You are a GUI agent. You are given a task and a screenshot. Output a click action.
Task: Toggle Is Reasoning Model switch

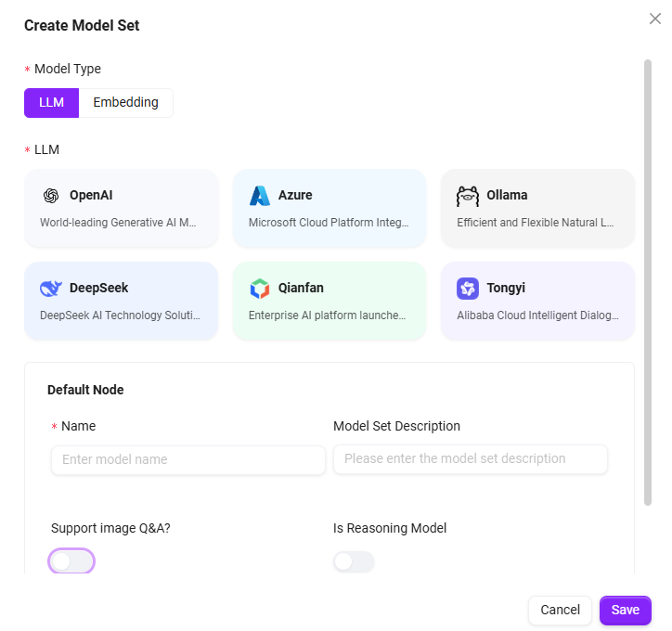[x=354, y=561]
